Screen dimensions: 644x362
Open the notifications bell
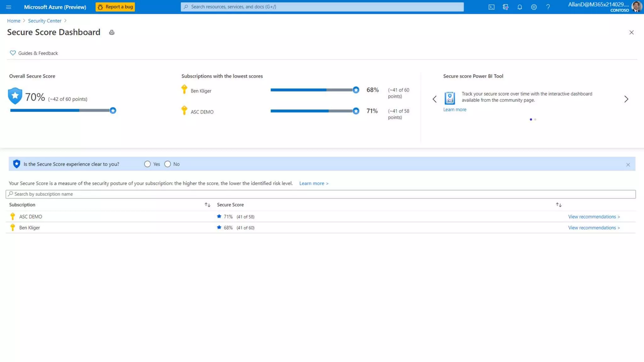tap(519, 7)
